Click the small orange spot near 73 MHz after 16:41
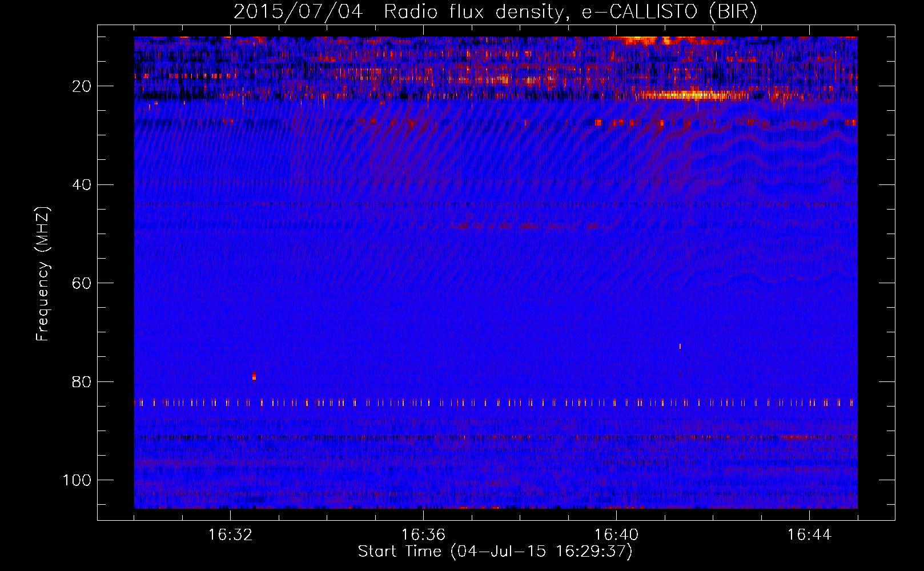The height and width of the screenshot is (571, 924). (680, 346)
